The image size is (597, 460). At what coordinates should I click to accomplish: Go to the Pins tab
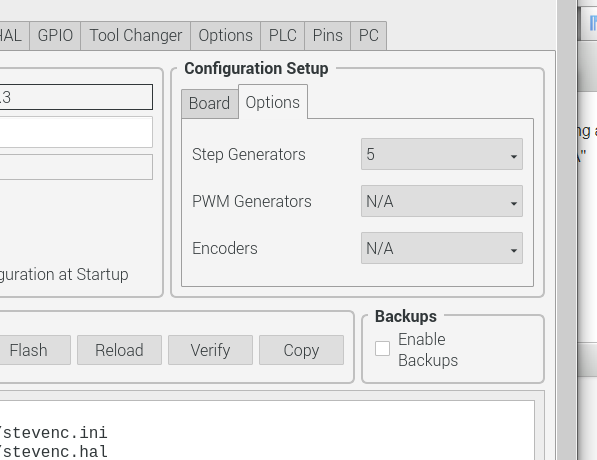click(327, 36)
